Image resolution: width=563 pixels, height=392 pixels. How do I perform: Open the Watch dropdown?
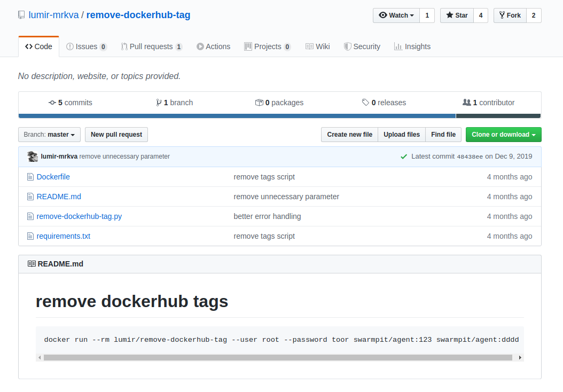click(x=396, y=15)
